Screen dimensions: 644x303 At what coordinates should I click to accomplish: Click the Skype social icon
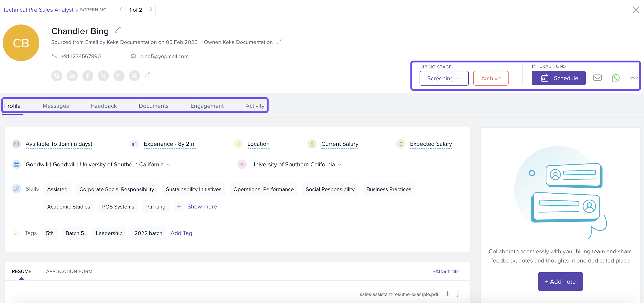pos(57,76)
